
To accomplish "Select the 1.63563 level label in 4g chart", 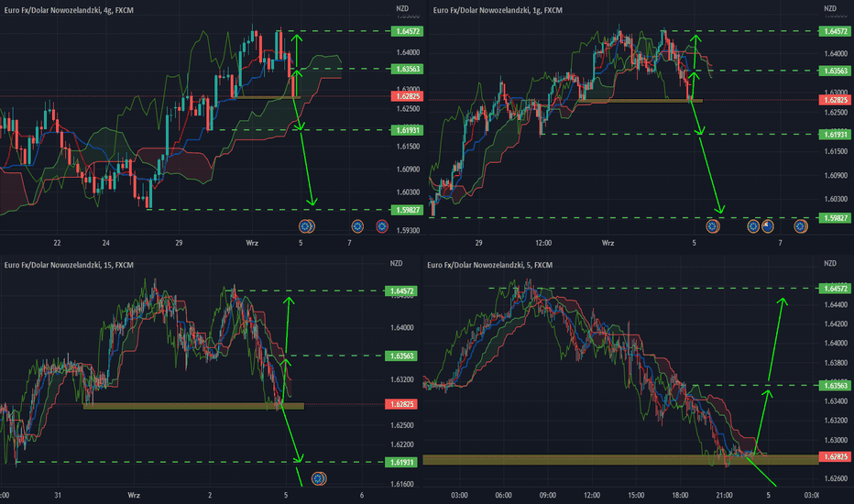I will point(407,69).
